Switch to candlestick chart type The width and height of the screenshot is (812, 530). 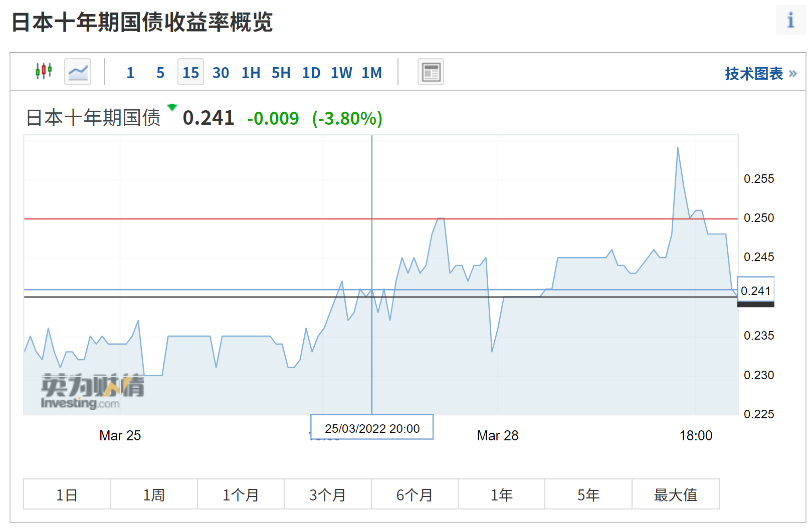(44, 72)
